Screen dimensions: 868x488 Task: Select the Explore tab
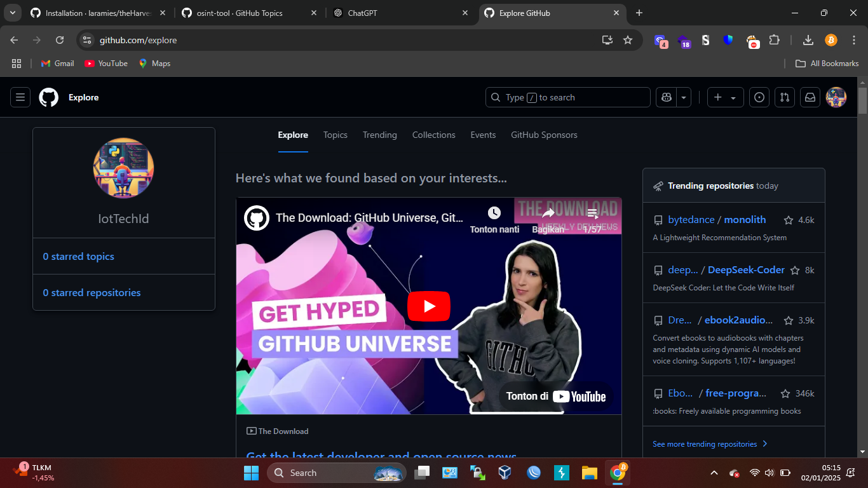tap(293, 135)
